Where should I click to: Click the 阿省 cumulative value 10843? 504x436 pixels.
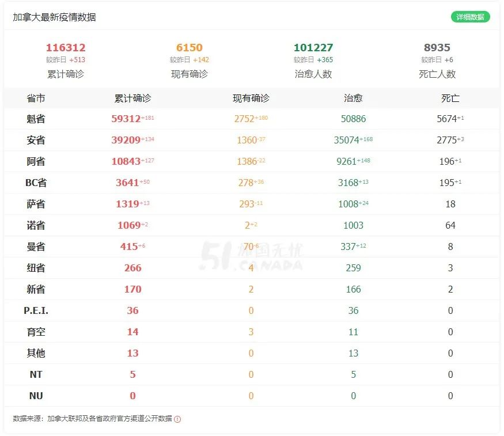[x=126, y=161]
